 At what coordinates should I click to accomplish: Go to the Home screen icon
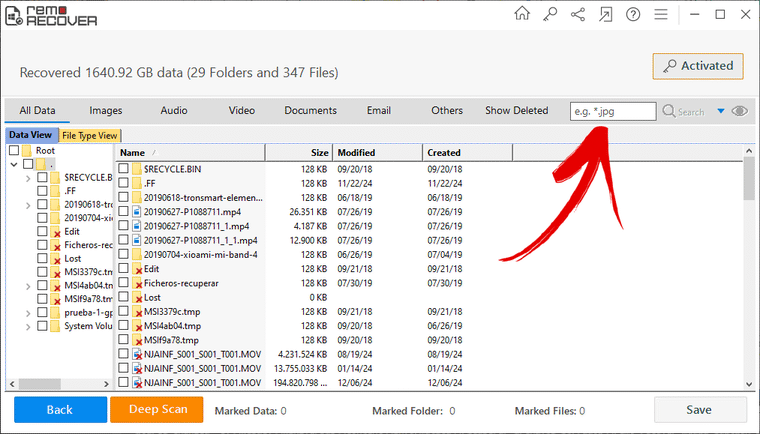[522, 14]
